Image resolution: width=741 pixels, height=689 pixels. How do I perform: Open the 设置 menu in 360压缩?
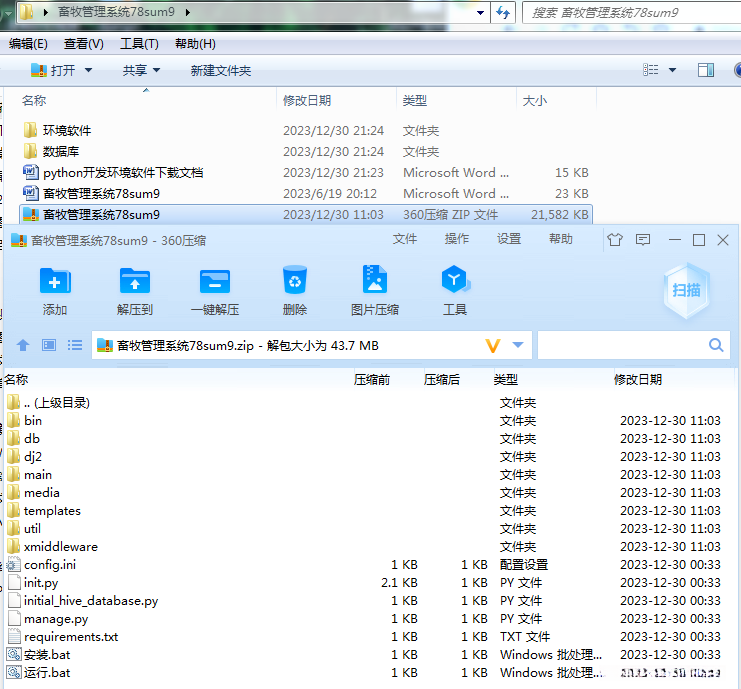pos(508,239)
